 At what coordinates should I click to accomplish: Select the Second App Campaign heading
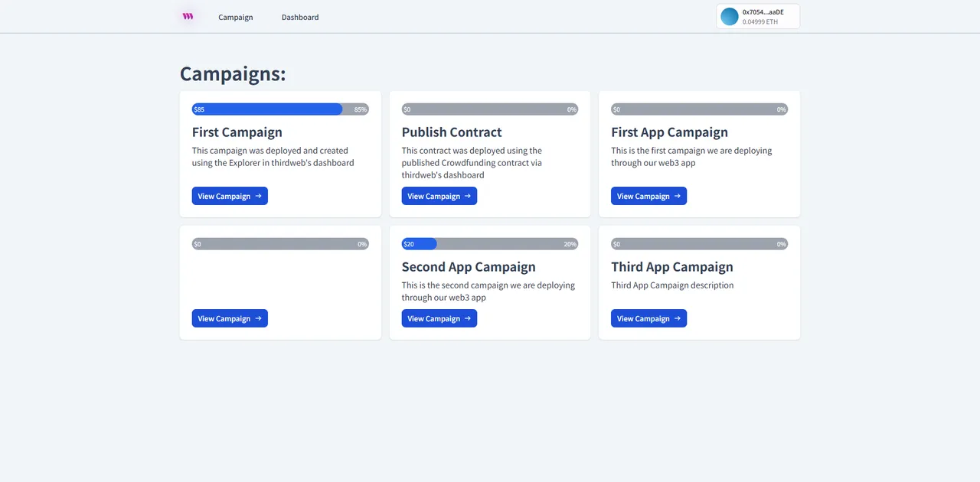coord(469,267)
